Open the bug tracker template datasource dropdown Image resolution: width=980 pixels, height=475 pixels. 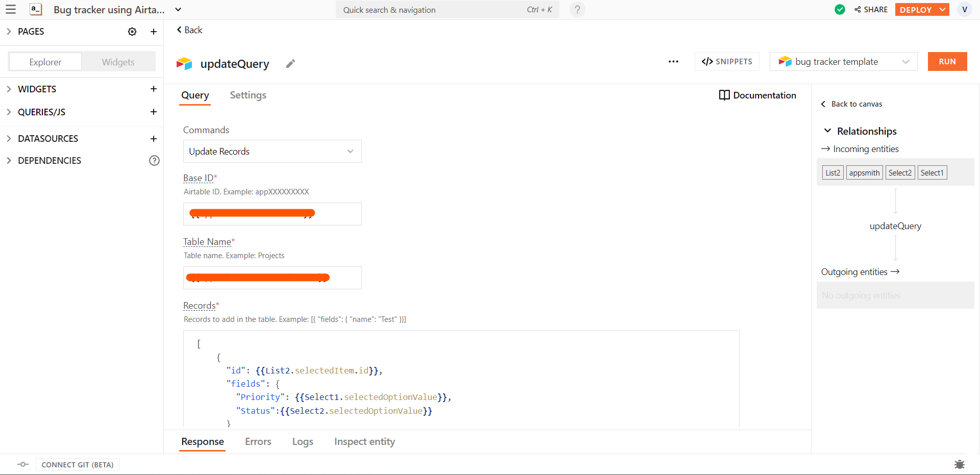pyautogui.click(x=843, y=62)
